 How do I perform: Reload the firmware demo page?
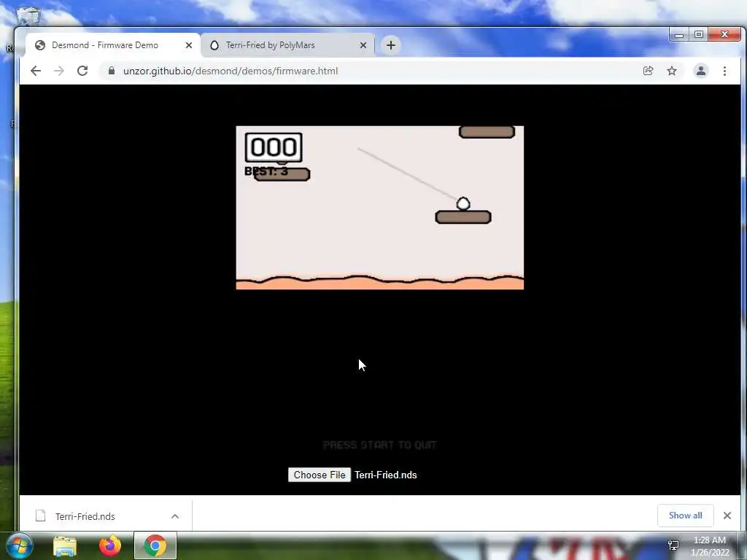pos(82,71)
